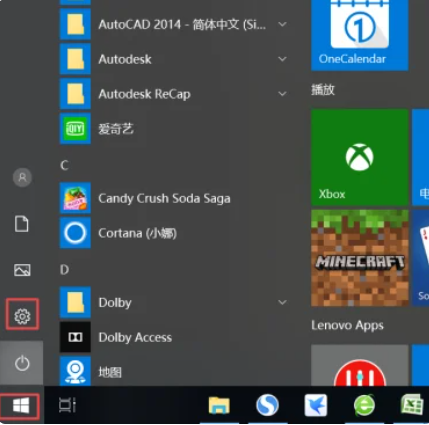Expand the AutoCAD 2014 folder chevron
Viewport: 429px width, 425px height.
[282, 24]
